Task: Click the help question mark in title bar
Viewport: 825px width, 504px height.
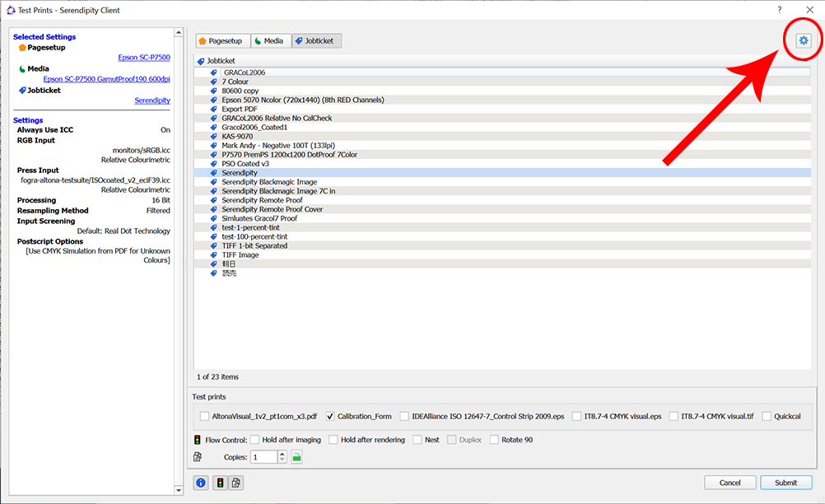Action: tap(779, 10)
